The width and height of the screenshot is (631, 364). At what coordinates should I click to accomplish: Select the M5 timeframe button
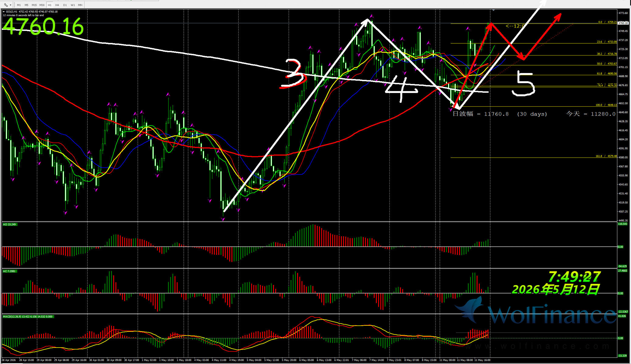[26, 5]
